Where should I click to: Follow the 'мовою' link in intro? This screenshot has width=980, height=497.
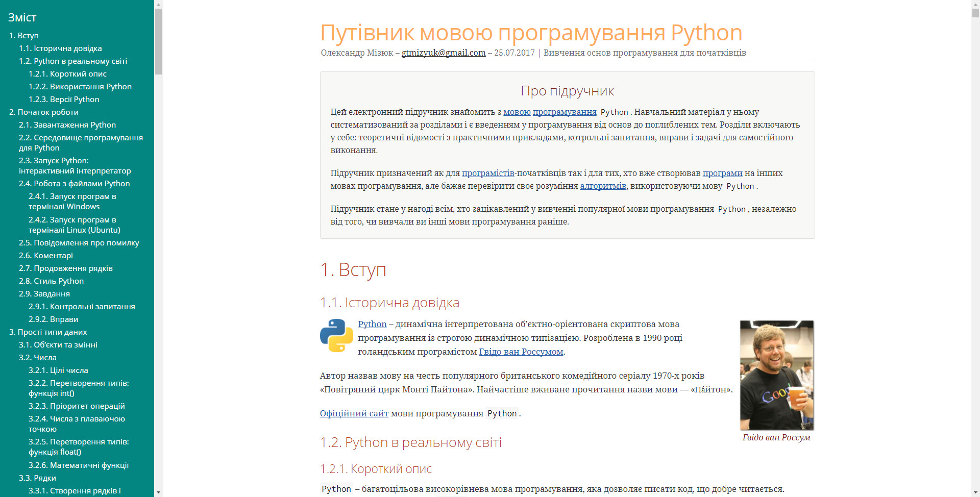(517, 112)
